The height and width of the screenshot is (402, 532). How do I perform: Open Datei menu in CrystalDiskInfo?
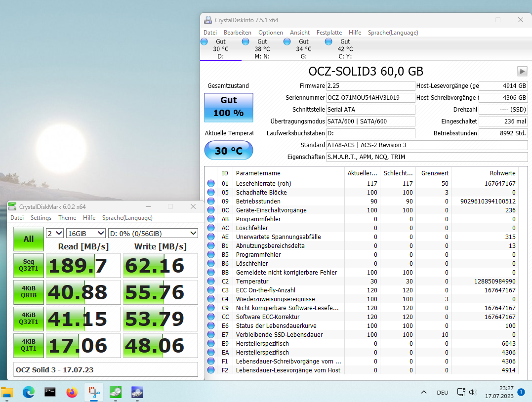click(x=210, y=33)
